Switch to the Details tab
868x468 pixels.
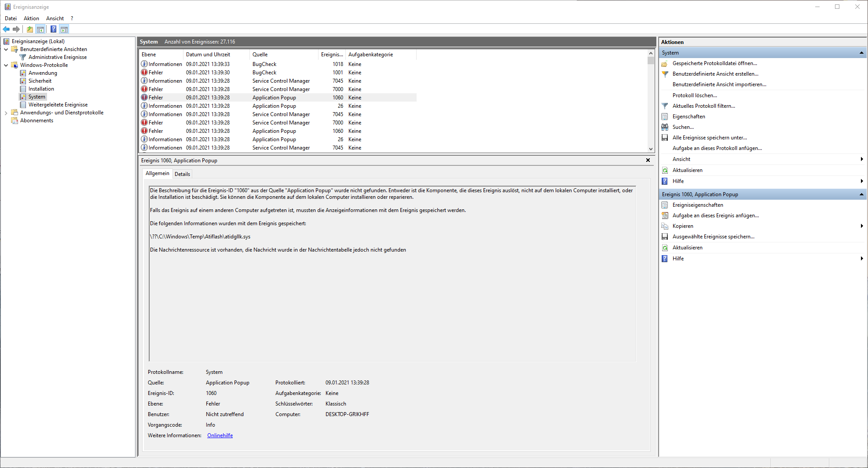tap(182, 174)
